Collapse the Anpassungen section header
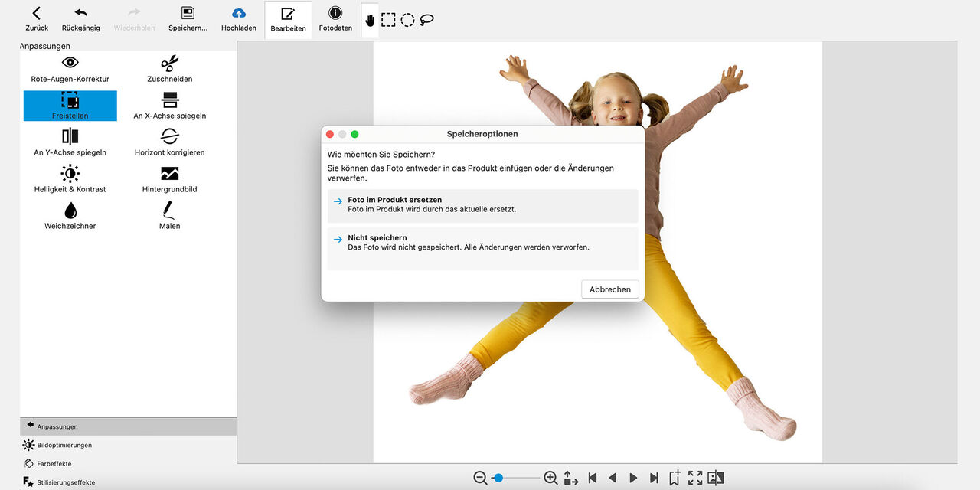 coord(128,426)
